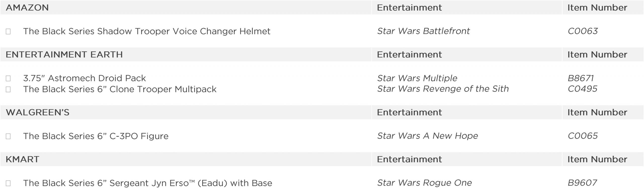Check the Clone Trooper Multipack checkbox
This screenshot has width=644, height=191.
[x=8, y=89]
